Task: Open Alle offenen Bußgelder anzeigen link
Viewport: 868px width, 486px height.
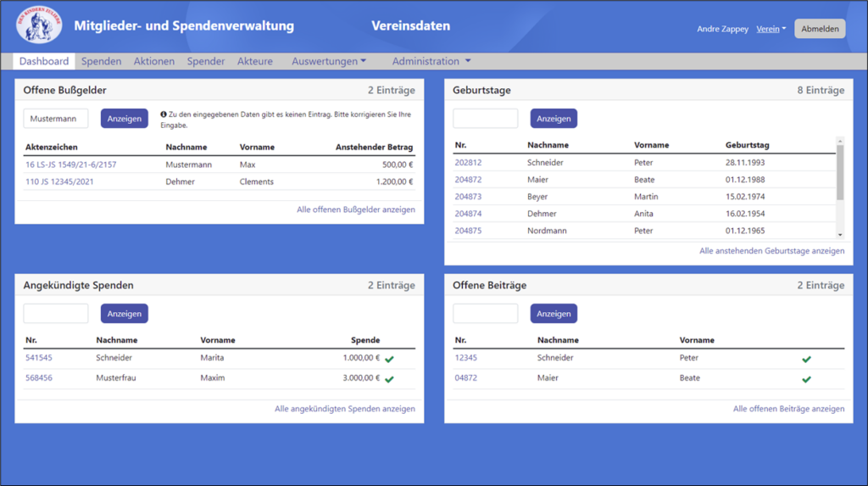Action: click(356, 209)
